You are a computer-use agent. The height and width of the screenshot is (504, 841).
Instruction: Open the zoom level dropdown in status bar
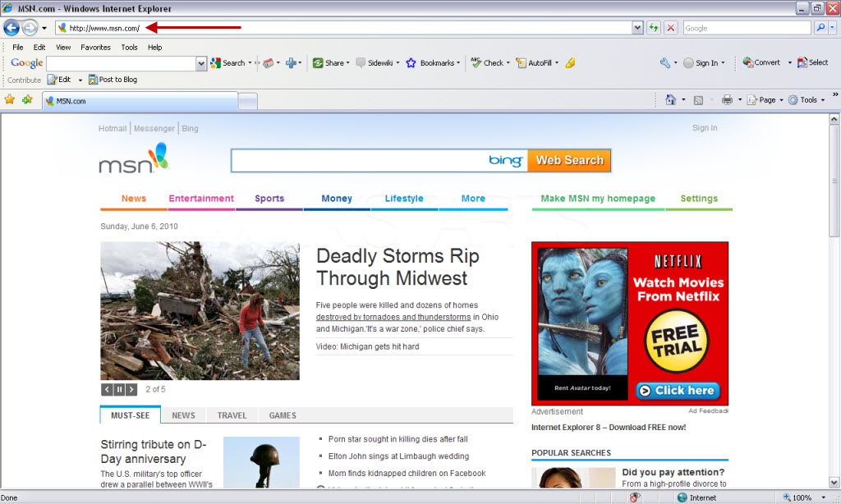823,497
